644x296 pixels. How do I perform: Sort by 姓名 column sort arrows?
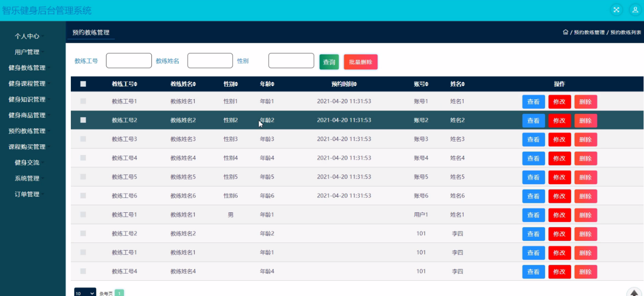463,84
